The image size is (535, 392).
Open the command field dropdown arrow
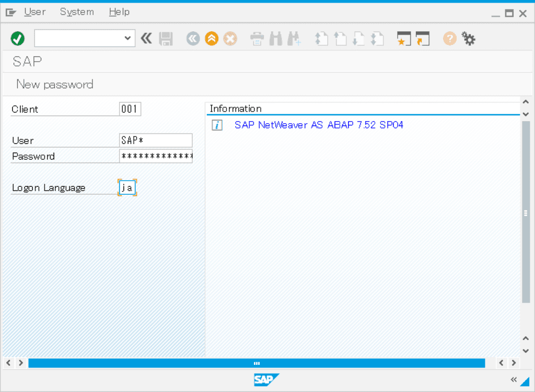click(x=127, y=38)
